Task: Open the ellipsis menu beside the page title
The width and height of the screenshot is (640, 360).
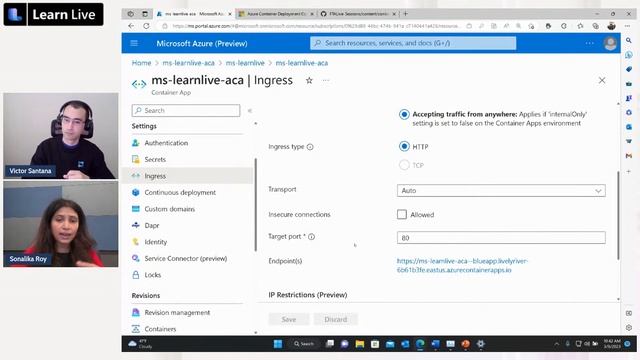Action: point(326,80)
